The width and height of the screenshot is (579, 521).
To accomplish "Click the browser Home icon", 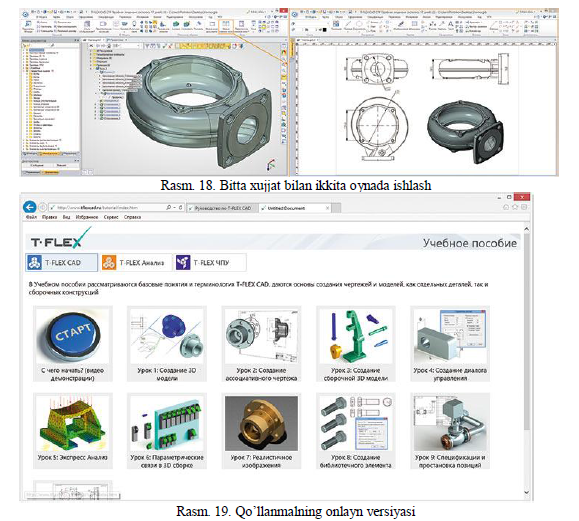I will pyautogui.click(x=506, y=208).
